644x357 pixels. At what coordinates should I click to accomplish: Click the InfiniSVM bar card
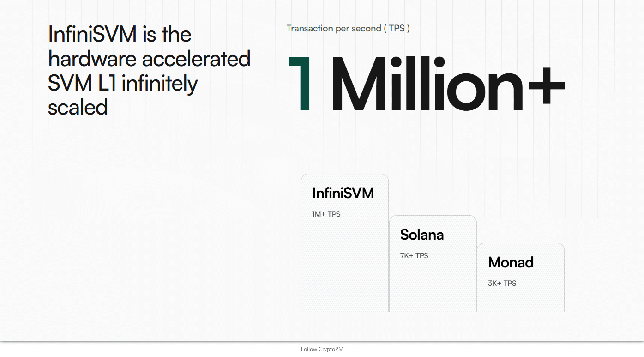[x=345, y=243]
